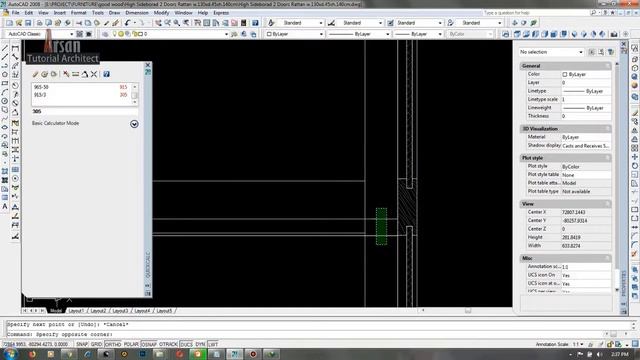The image size is (640, 360).
Task: Click the Linear Dimension tool
Action: click(15, 48)
